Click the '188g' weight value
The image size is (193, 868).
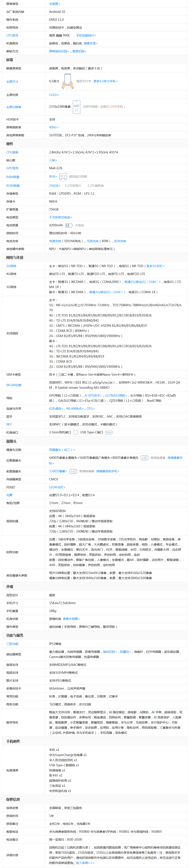(x=53, y=611)
